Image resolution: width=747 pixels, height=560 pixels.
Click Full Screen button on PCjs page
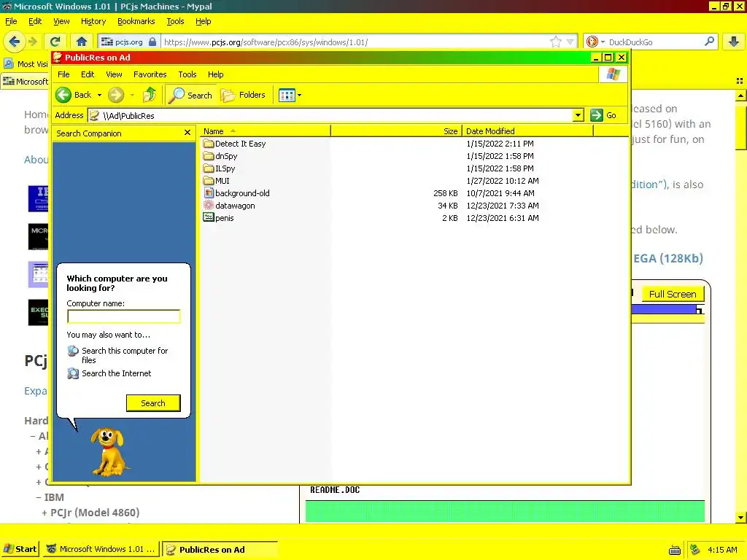673,294
